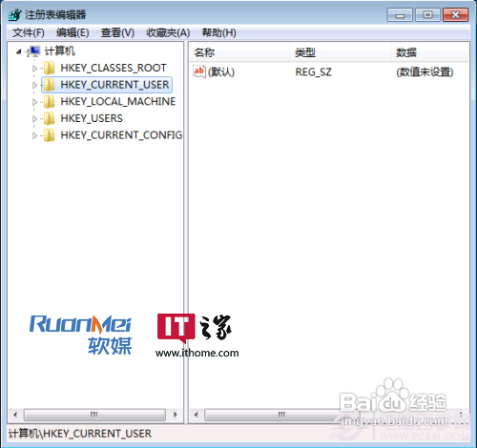Screen dimensions: 477x448
Task: Expand the HKEY_CURRENT_USER node arrow
Action: pos(34,85)
